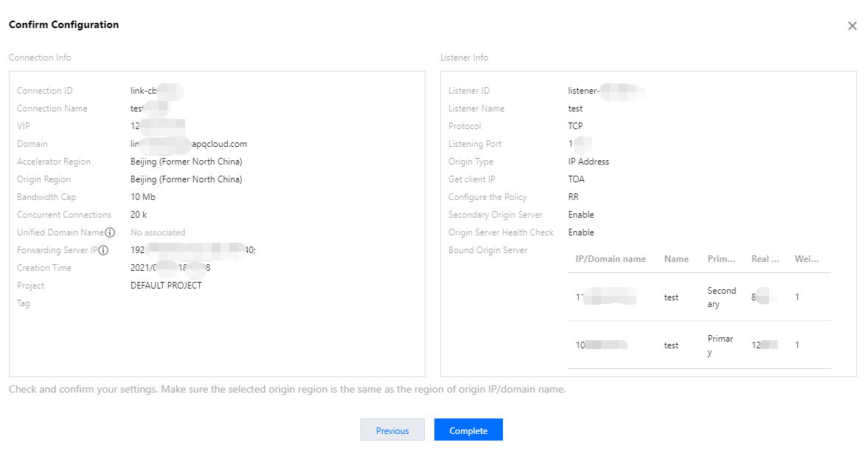This screenshot has height=476, width=868.
Task: Click the 10 Mb bandwidth cap value
Action: coord(143,197)
